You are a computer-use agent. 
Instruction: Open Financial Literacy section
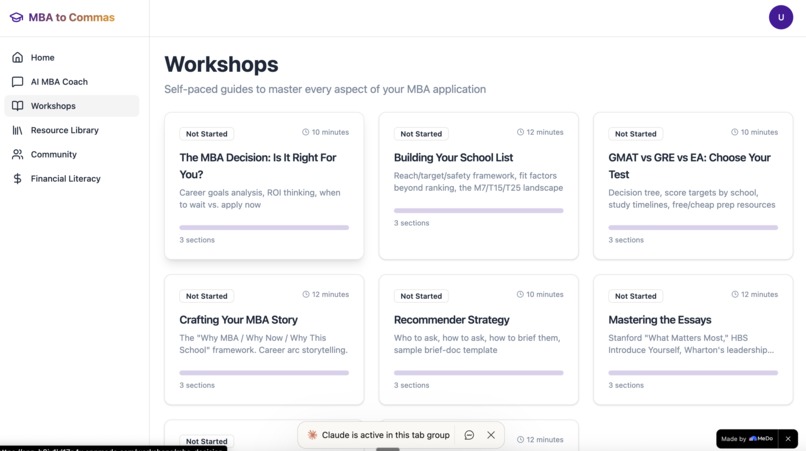(x=72, y=178)
